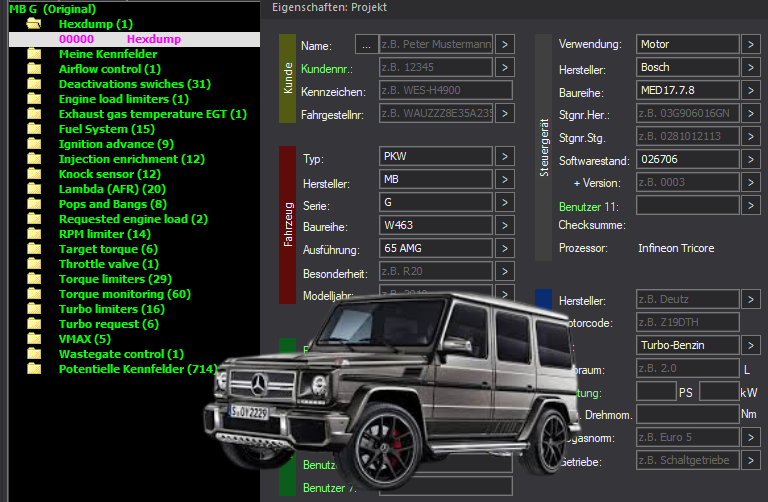The width and height of the screenshot is (768, 502).
Task: Click the Wastegate control folder icon
Action: click(34, 354)
